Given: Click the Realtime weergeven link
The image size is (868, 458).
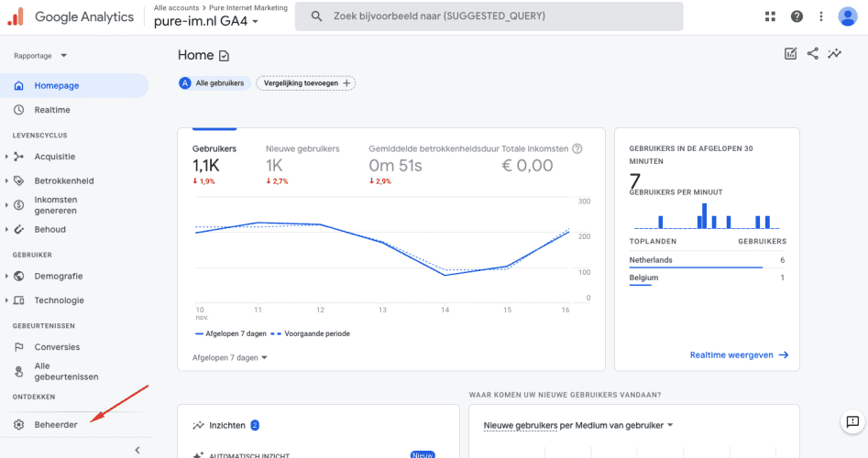Looking at the screenshot, I should (739, 355).
